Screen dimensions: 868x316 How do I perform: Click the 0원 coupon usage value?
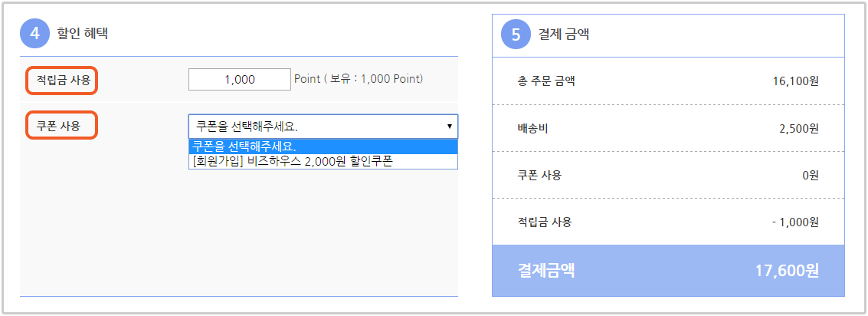pos(810,175)
